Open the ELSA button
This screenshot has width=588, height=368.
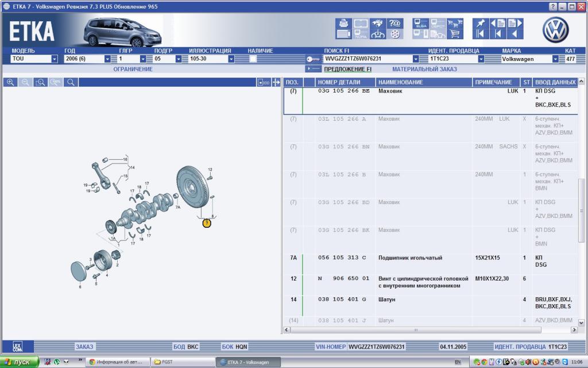(x=421, y=23)
